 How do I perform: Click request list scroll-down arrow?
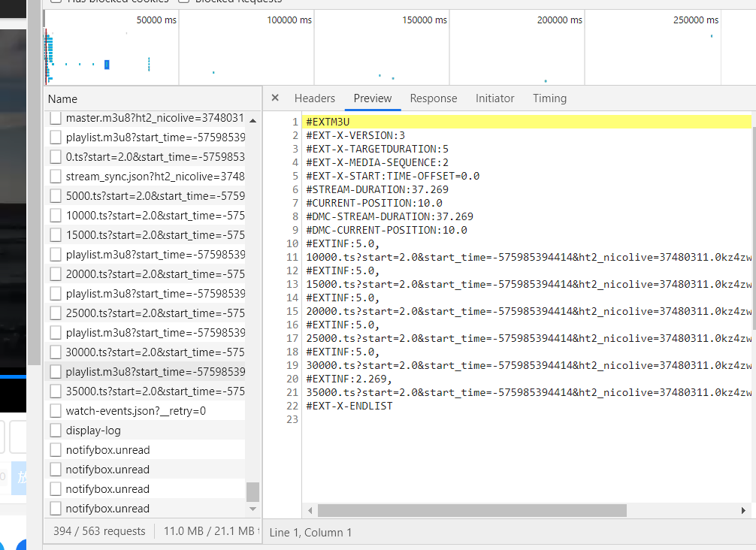253,509
